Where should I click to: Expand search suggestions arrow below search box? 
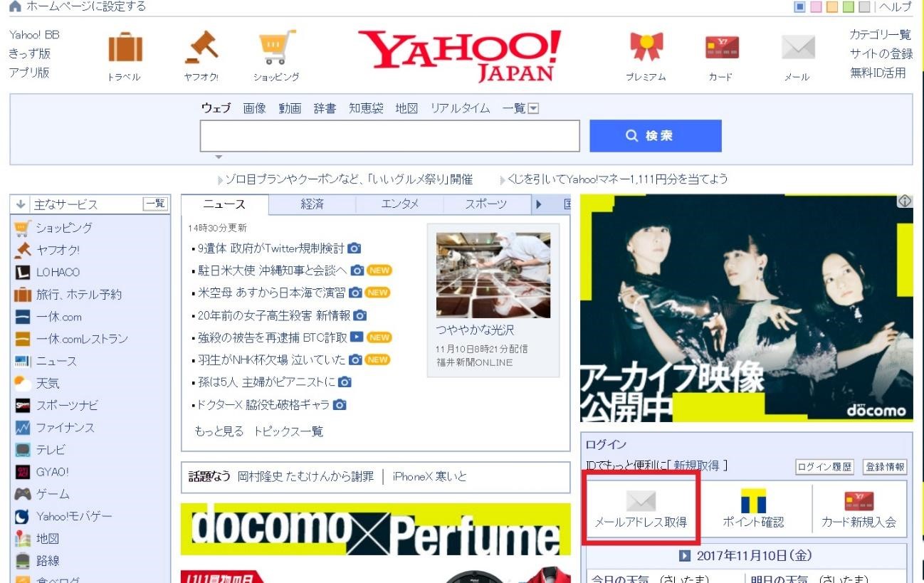click(x=219, y=157)
